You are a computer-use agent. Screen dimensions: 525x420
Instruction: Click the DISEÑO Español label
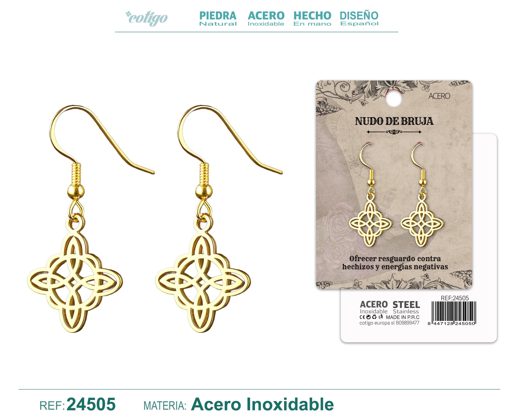359,18
